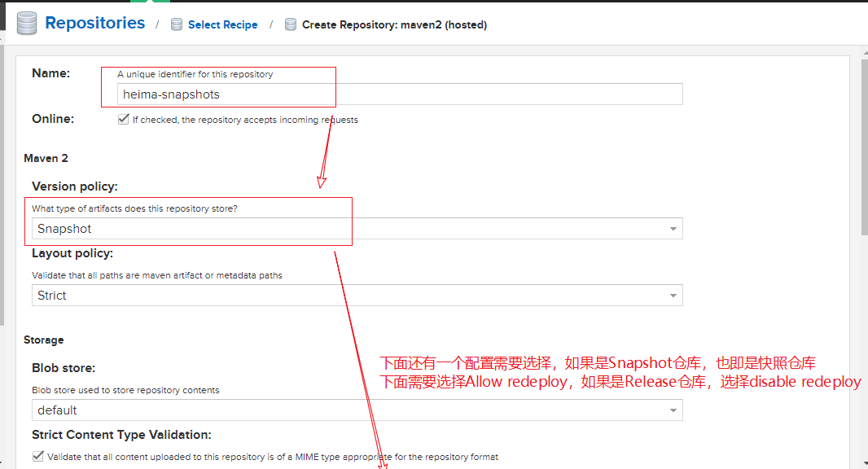This screenshot has height=469, width=868.
Task: Click the 'If checked, the repository accepts' label
Action: coord(244,120)
